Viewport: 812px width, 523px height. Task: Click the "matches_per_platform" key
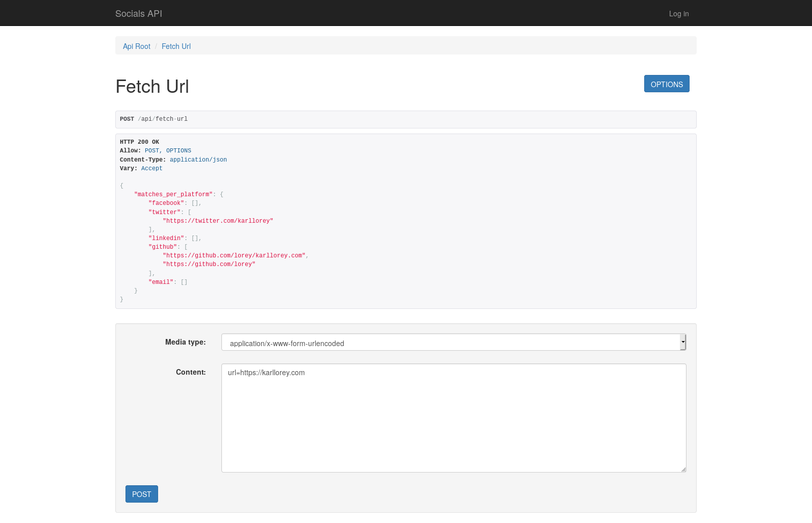(173, 195)
